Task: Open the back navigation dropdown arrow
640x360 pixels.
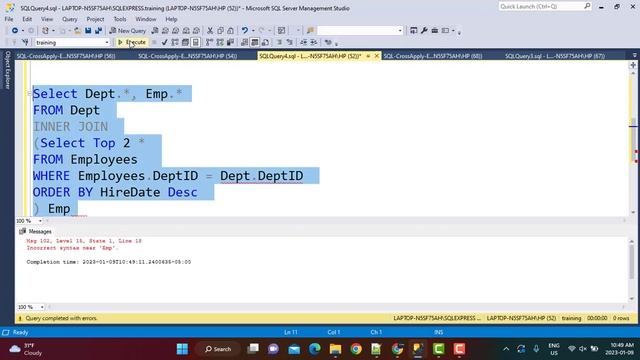Action: point(22,31)
